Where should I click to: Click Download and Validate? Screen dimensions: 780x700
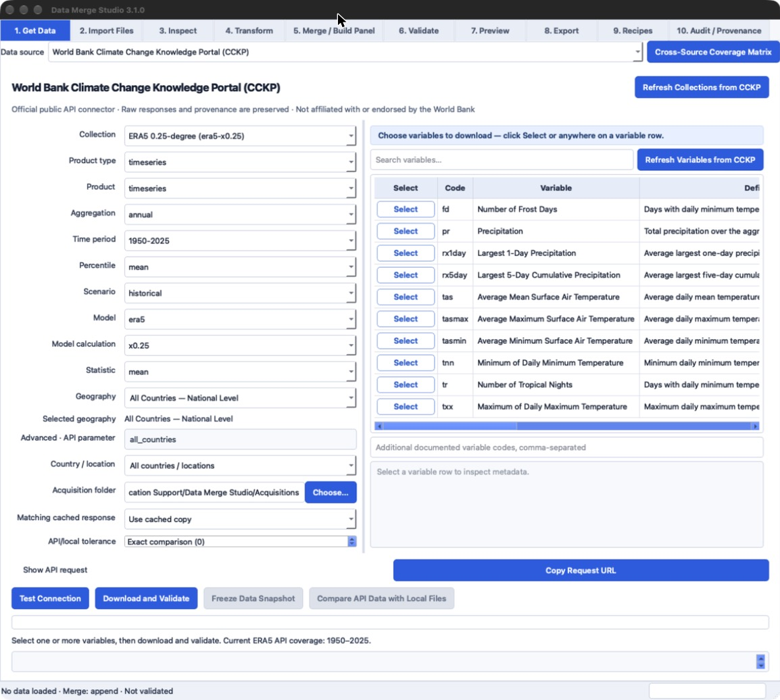pyautogui.click(x=146, y=598)
